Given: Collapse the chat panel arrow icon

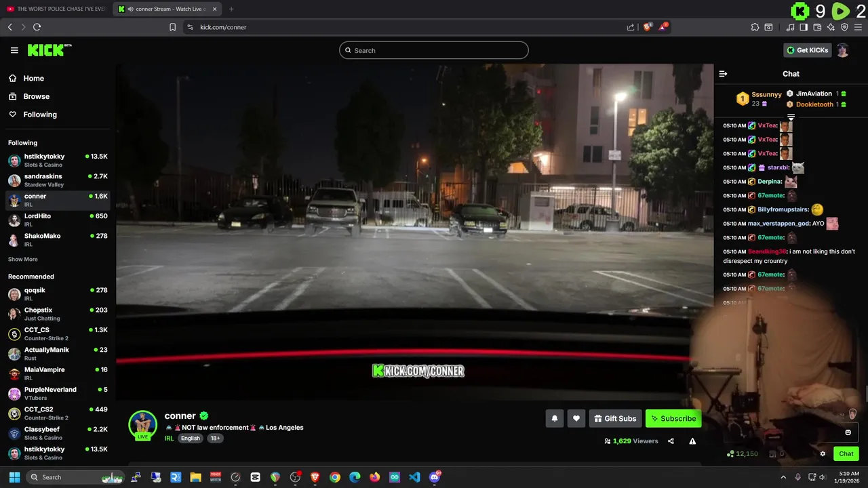Looking at the screenshot, I should click(x=723, y=74).
